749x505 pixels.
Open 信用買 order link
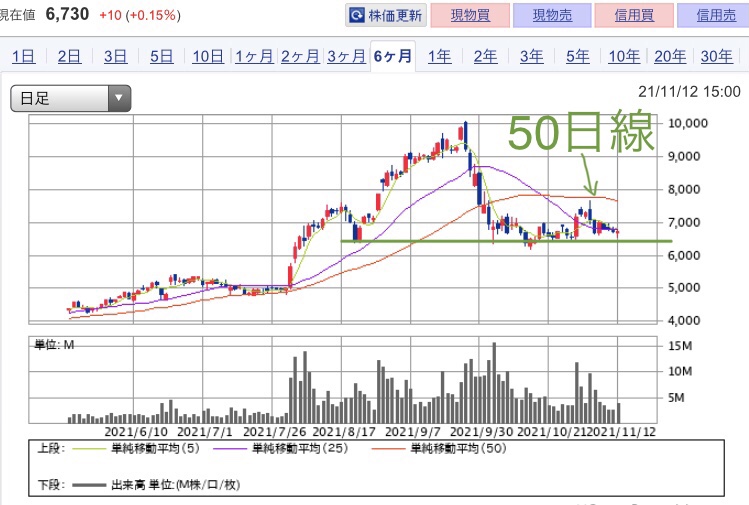[x=634, y=15]
